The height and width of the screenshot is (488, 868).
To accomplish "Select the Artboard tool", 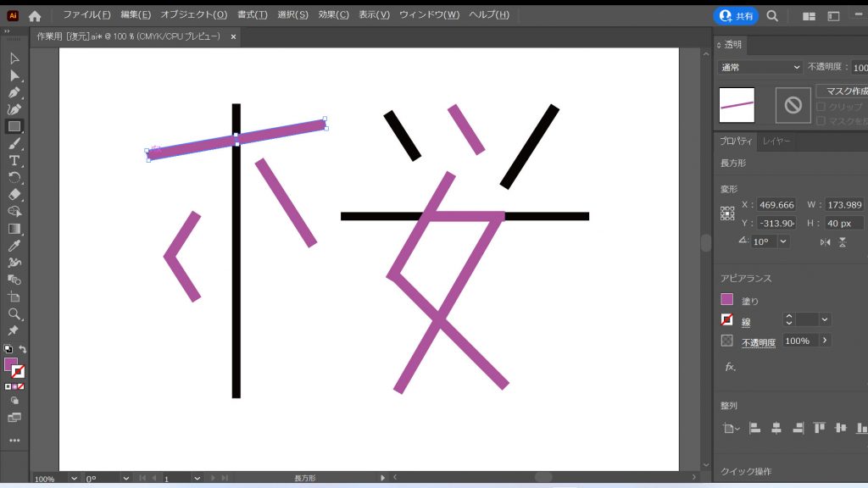I will point(14,297).
